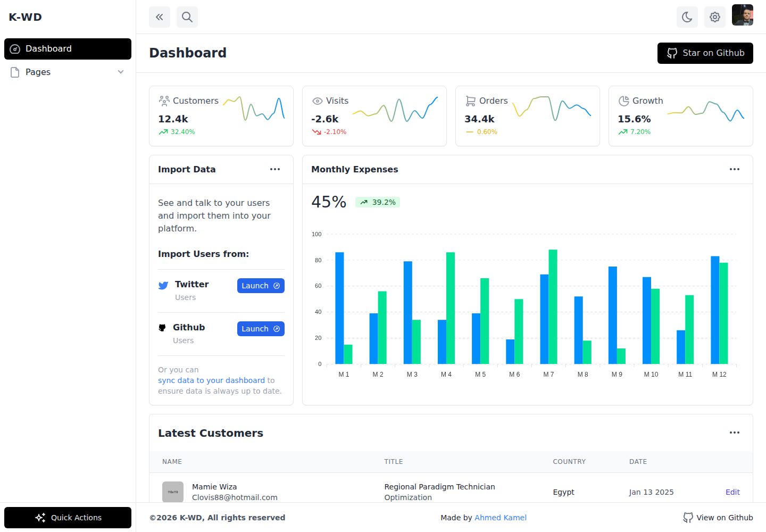
Task: Click the Visits sparkline chart
Action: click(x=395, y=109)
